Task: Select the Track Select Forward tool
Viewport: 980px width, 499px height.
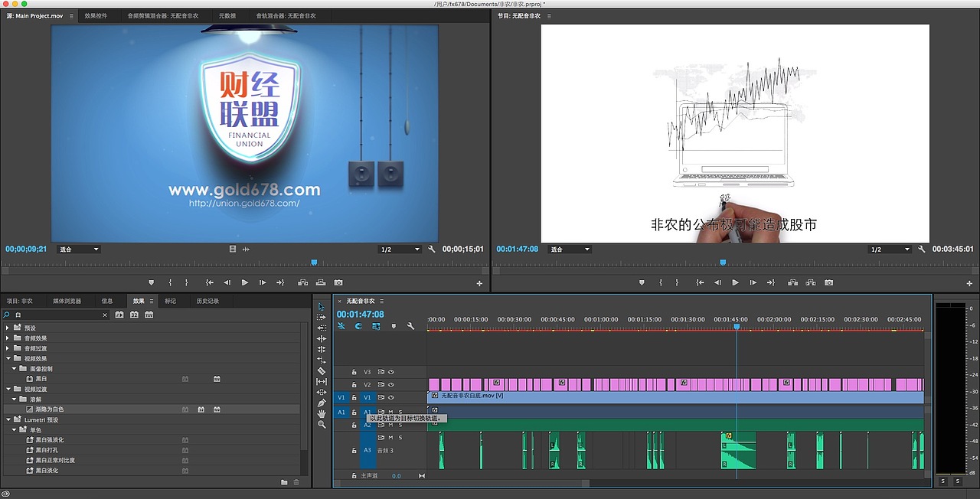Action: 322,317
